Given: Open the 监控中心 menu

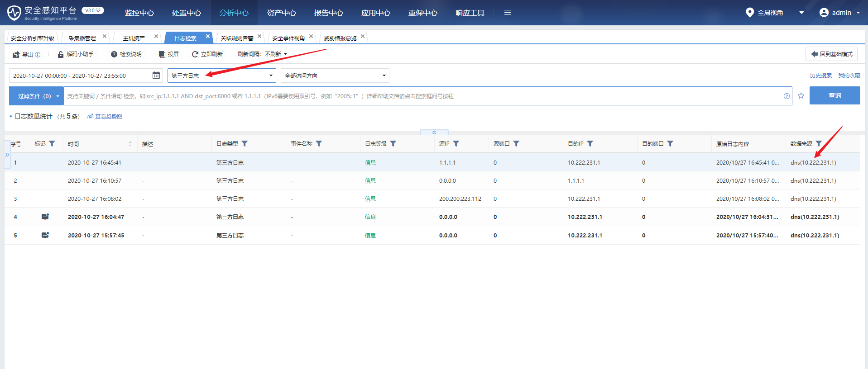Looking at the screenshot, I should tap(139, 13).
